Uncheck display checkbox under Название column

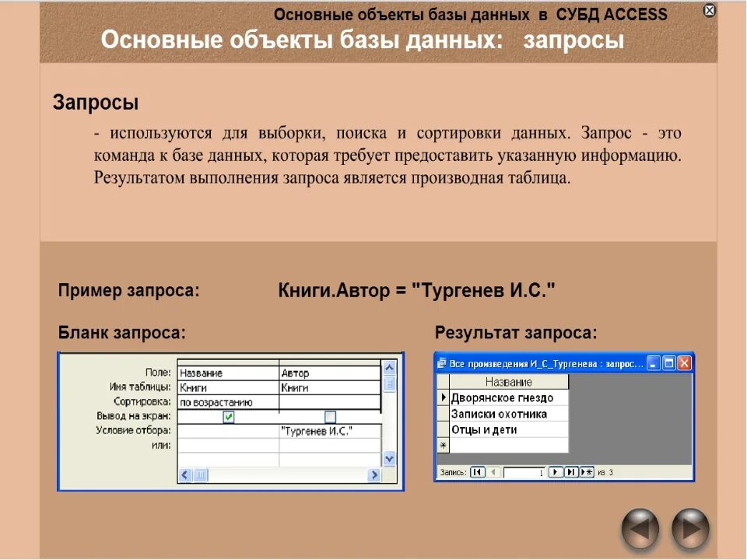pyautogui.click(x=229, y=417)
